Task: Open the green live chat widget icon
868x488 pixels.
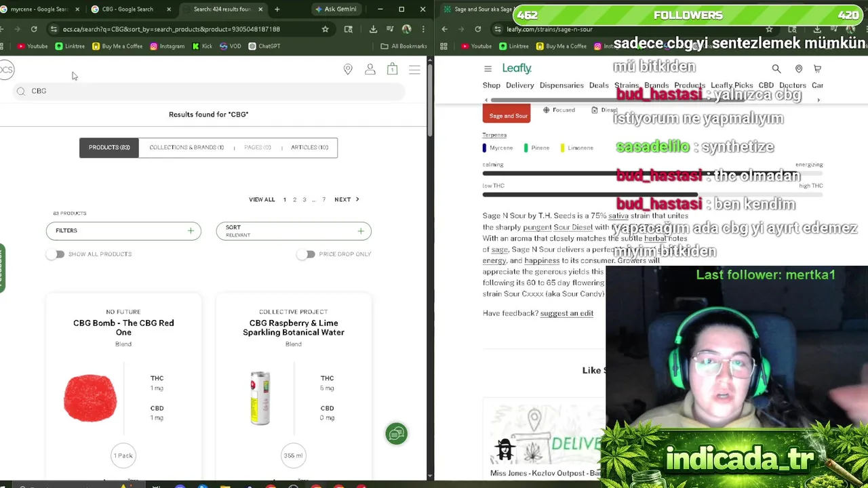Action: (x=397, y=434)
